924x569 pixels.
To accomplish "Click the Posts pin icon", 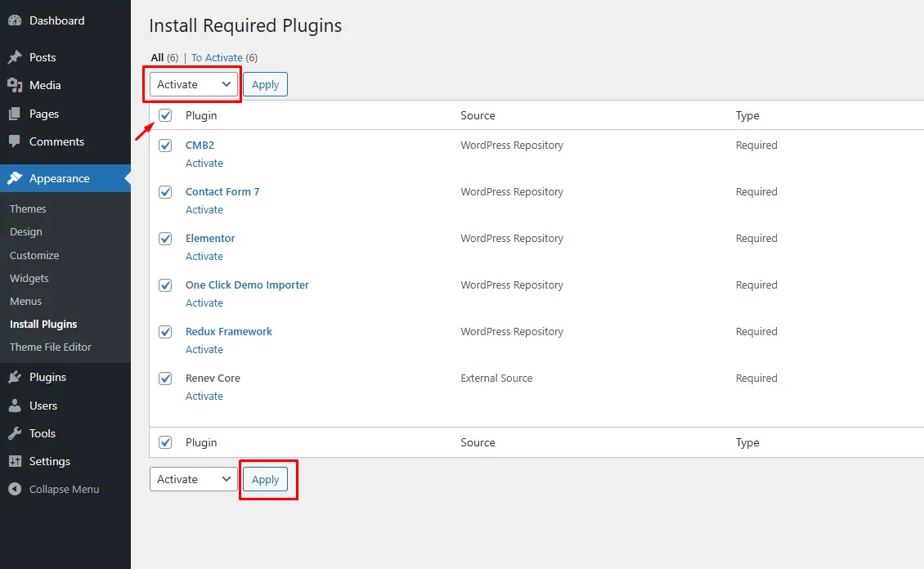I will coord(15,57).
